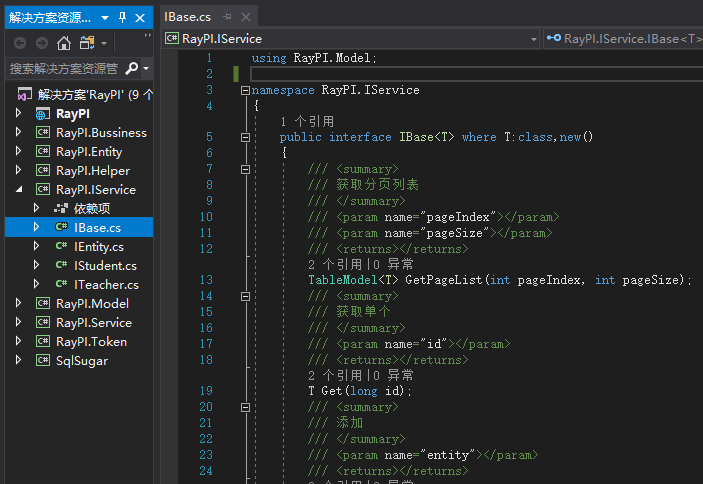Pin the Solution Explorer panel
703x484 pixels.
[x=122, y=17]
